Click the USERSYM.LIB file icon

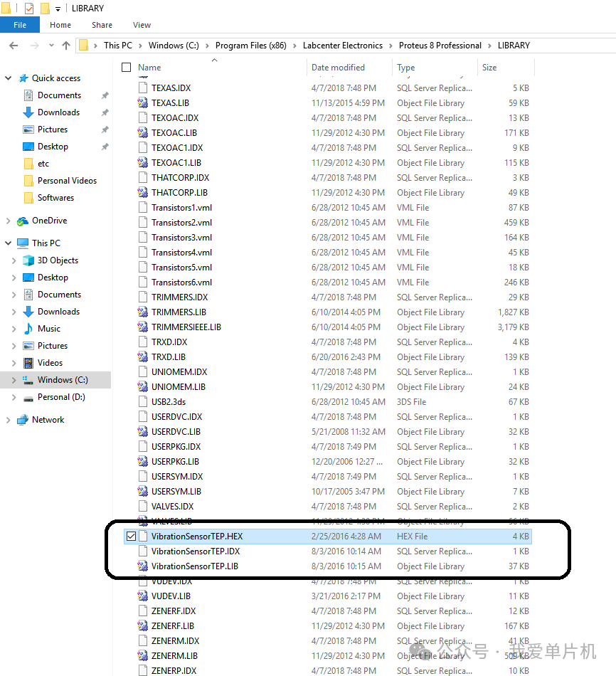pyautogui.click(x=143, y=492)
